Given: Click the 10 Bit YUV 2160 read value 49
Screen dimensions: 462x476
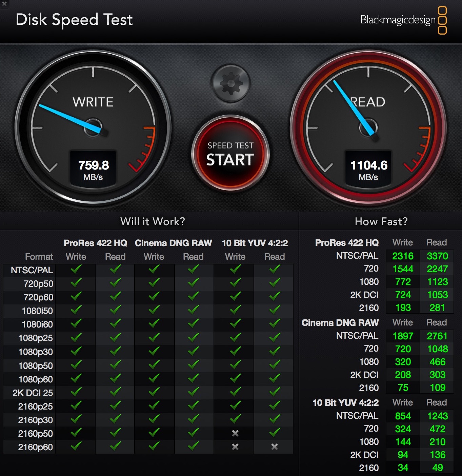Looking at the screenshot, I should click(437, 468).
